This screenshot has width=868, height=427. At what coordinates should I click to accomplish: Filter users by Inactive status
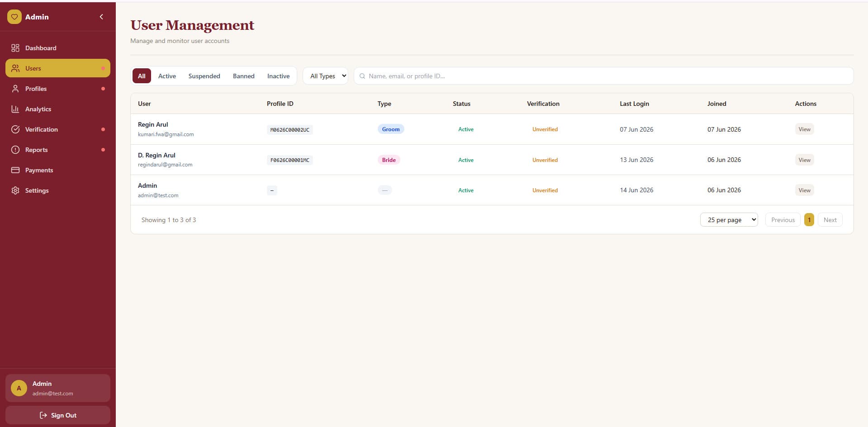click(x=278, y=76)
